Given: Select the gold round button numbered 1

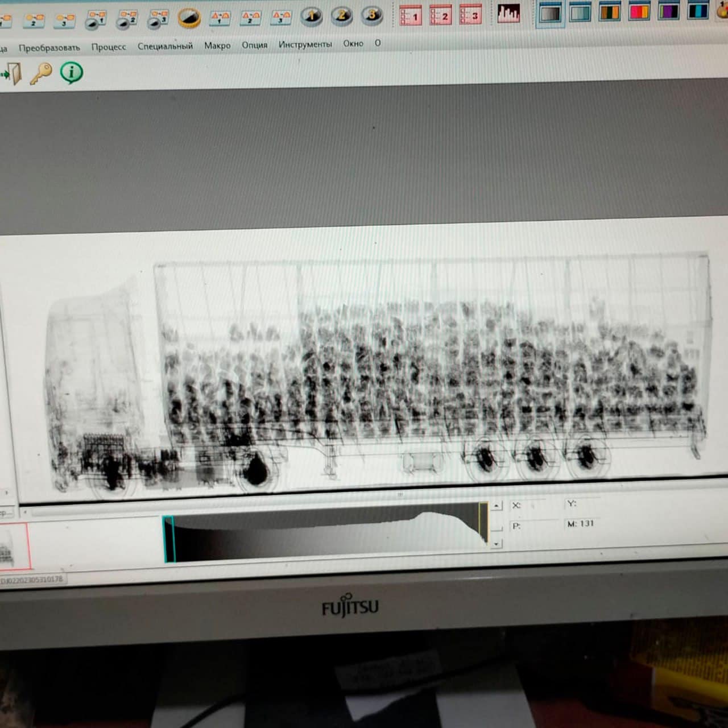Looking at the screenshot, I should click(x=311, y=16).
